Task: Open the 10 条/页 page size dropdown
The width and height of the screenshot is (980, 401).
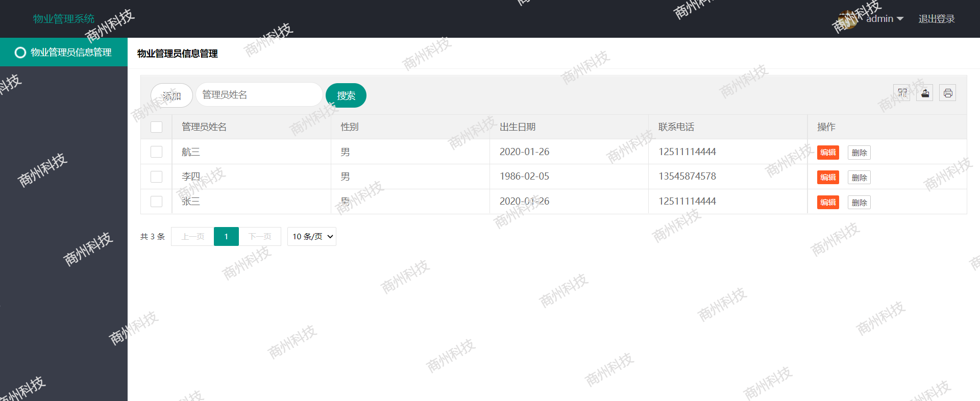Action: pos(312,237)
